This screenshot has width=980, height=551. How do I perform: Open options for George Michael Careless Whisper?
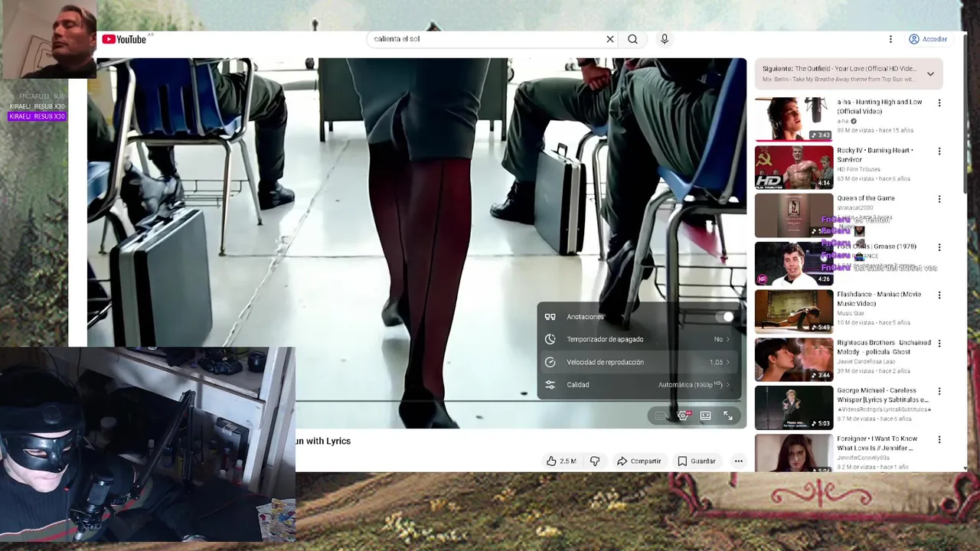click(939, 391)
